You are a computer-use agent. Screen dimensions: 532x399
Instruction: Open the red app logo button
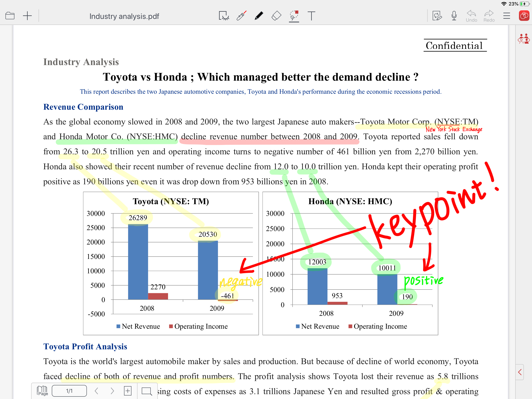coord(524,16)
